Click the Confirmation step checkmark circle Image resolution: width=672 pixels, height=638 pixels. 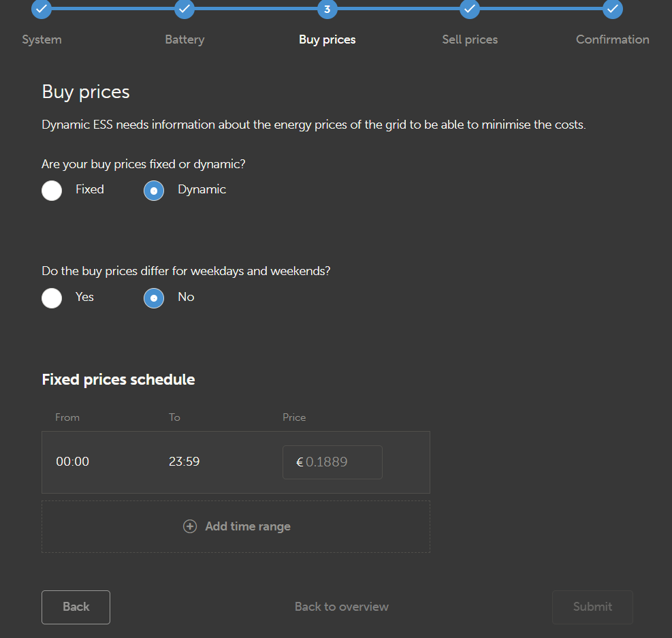[613, 9]
